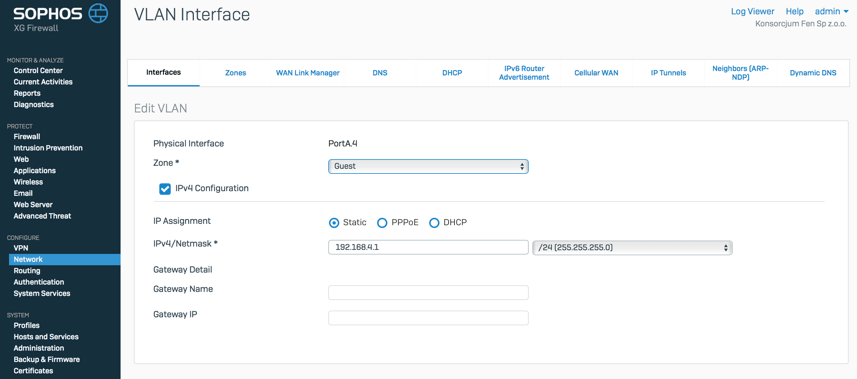Screen dimensions: 857x379
Task: Open the Help link
Action: [x=795, y=11]
